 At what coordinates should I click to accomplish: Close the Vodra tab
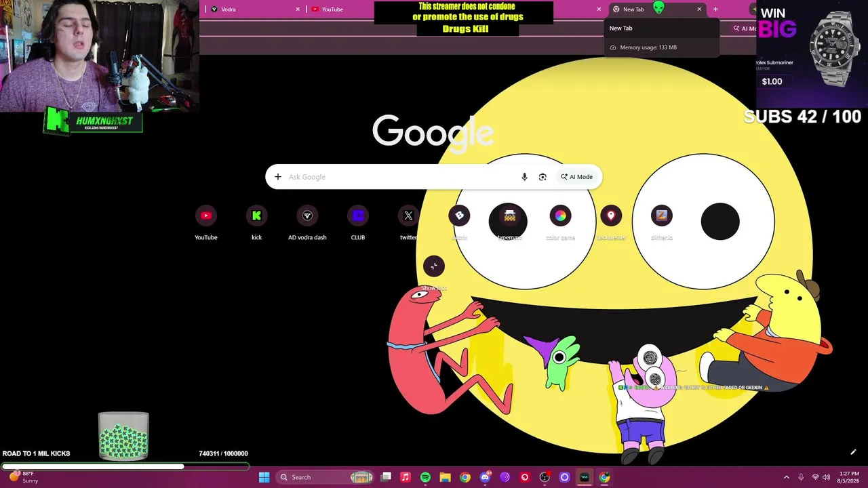[x=298, y=9]
